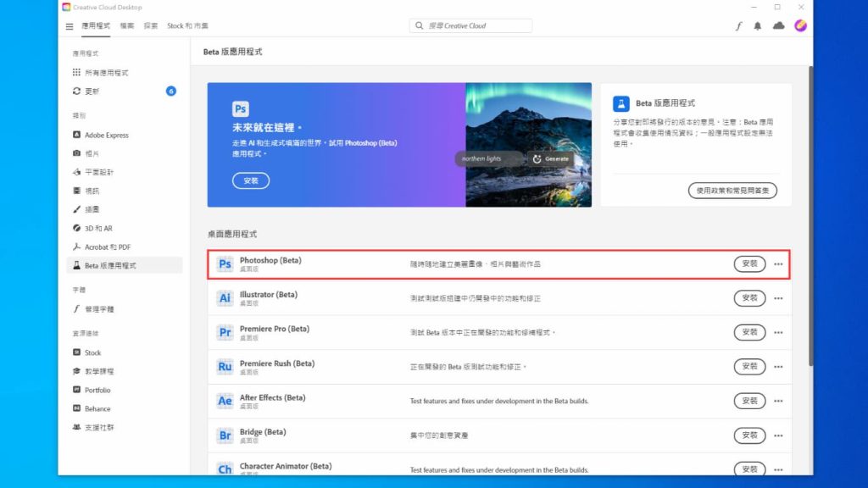Open more options for Photoshop (Beta)

tap(778, 263)
